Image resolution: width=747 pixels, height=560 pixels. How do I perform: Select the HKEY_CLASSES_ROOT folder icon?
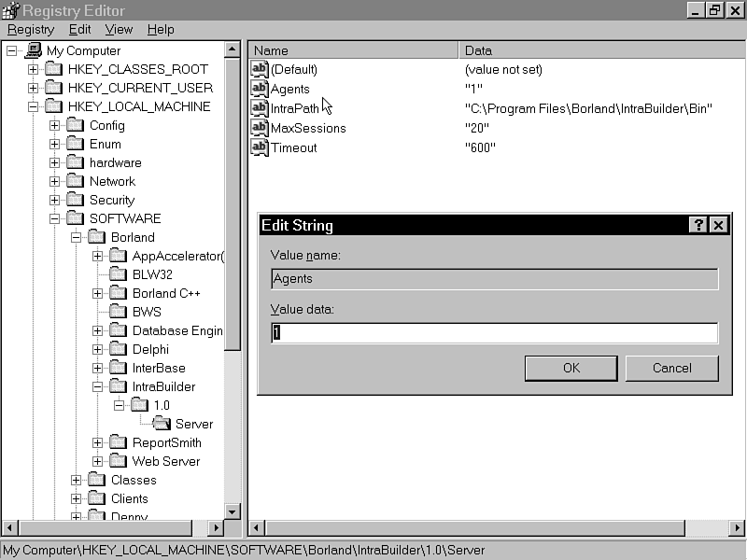tap(54, 69)
